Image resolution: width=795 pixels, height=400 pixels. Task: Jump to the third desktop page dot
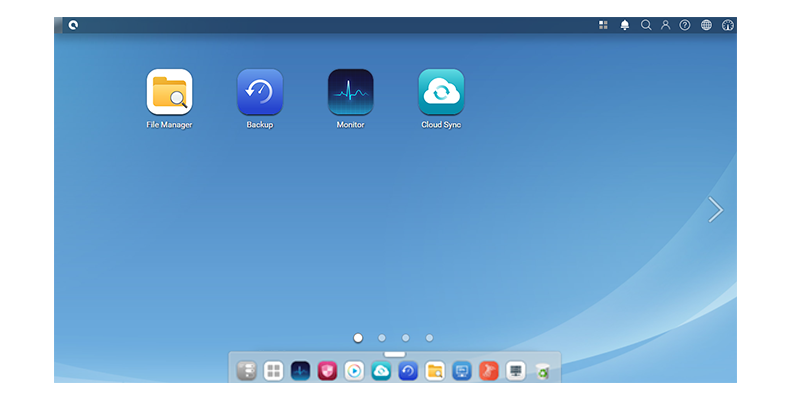406,338
